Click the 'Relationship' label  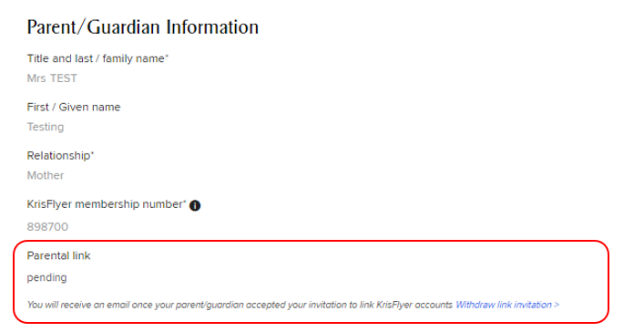[x=60, y=156]
